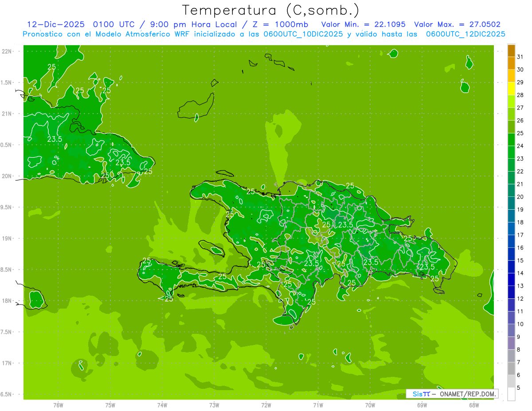The image size is (532, 411).
Task: Click the colorbar swatch between 24 and 25
Action: (511, 140)
